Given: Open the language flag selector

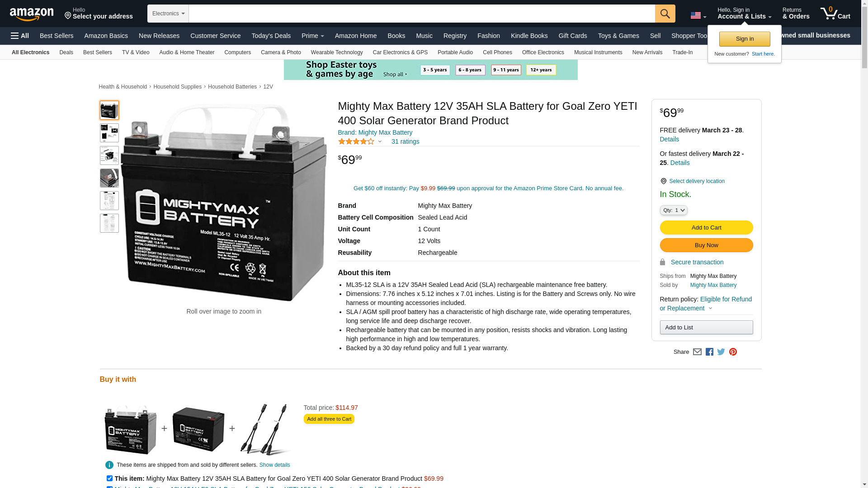Looking at the screenshot, I should pos(698,16).
